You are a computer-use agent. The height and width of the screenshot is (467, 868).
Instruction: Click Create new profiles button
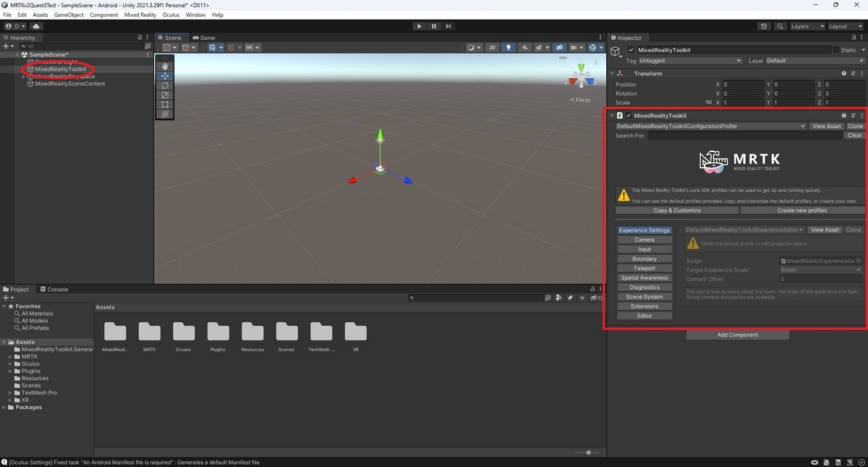pos(802,211)
